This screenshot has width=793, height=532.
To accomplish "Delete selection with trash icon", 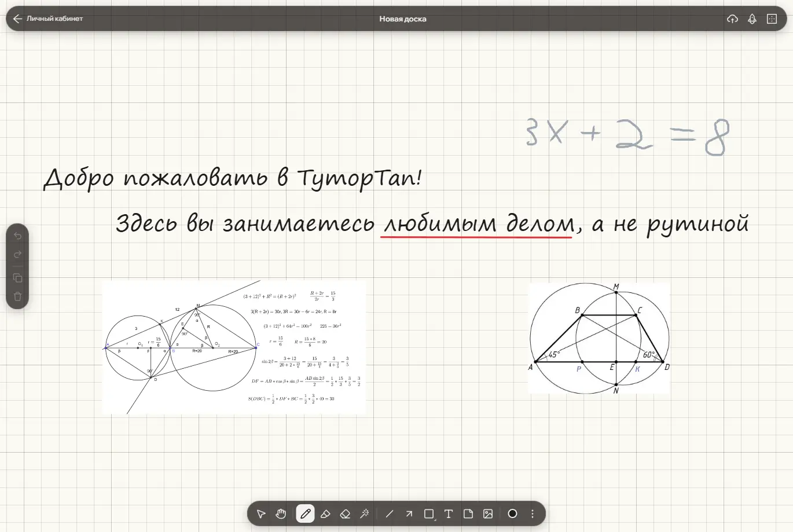I will [17, 296].
